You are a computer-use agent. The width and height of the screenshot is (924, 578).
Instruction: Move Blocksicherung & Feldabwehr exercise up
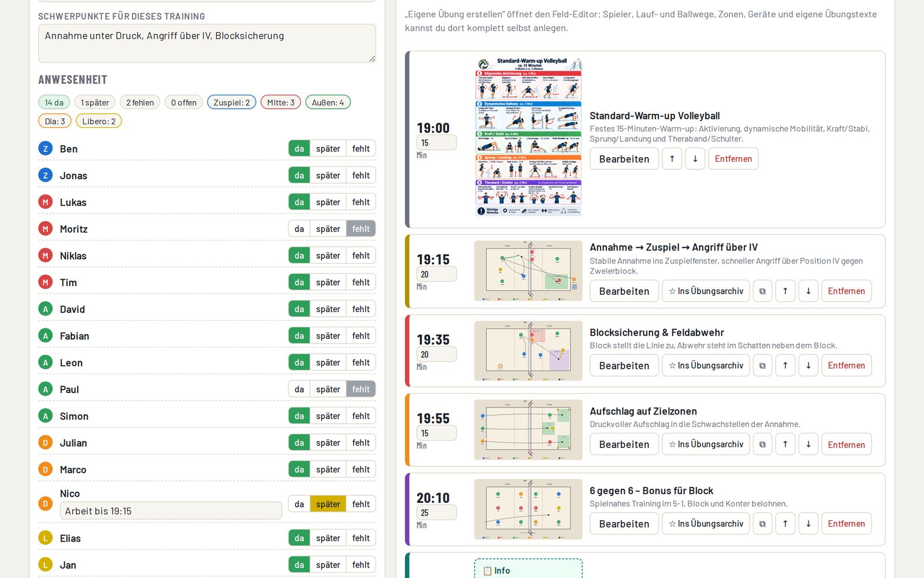click(785, 366)
